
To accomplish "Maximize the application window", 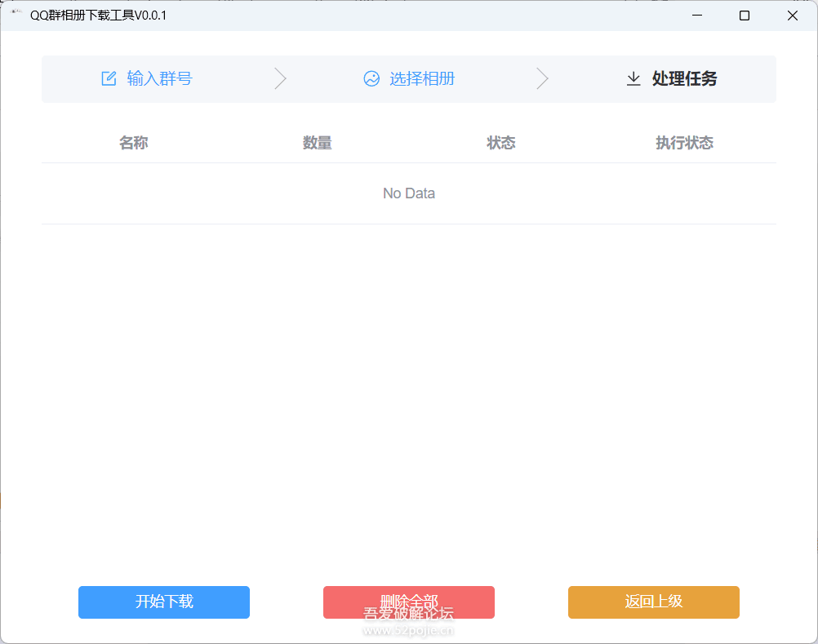I will pos(744,15).
